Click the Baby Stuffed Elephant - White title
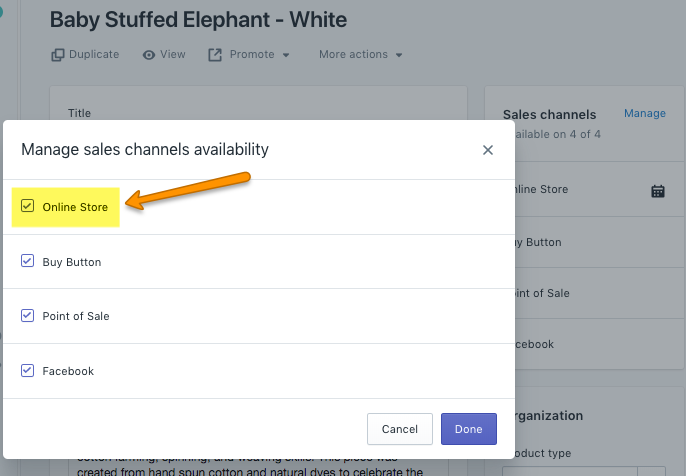Screen dimensions: 686x476 point(198,20)
